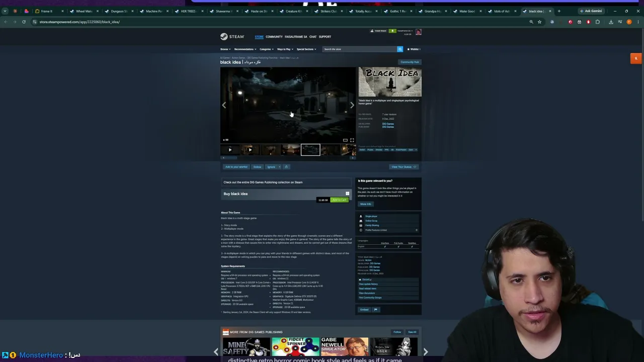This screenshot has height=362, width=644.
Task: Play the first trailer thumbnail
Action: 230,150
